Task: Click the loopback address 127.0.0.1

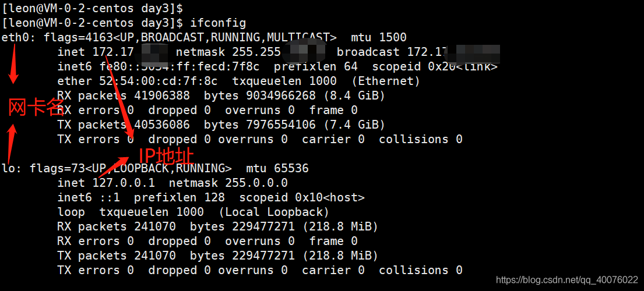Action: coord(124,183)
